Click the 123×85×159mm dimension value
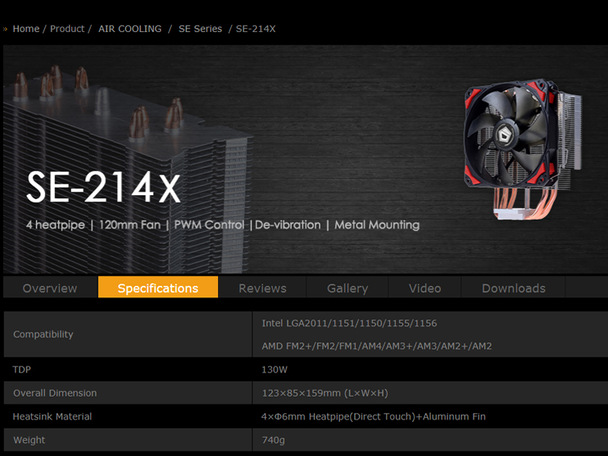The image size is (608, 456). pyautogui.click(x=325, y=393)
